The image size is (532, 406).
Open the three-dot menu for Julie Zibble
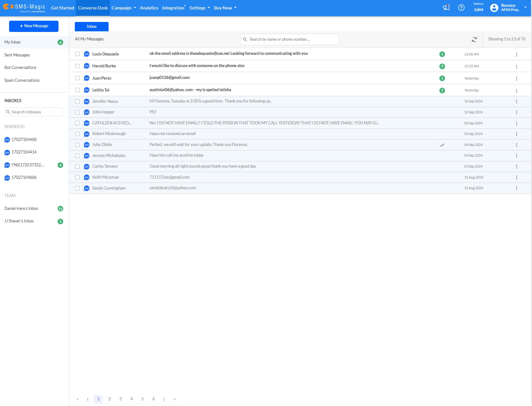pyautogui.click(x=516, y=145)
